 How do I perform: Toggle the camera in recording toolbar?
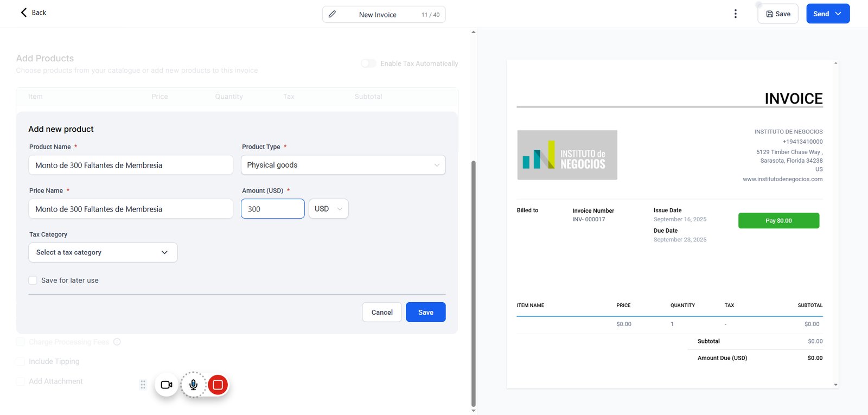167,385
